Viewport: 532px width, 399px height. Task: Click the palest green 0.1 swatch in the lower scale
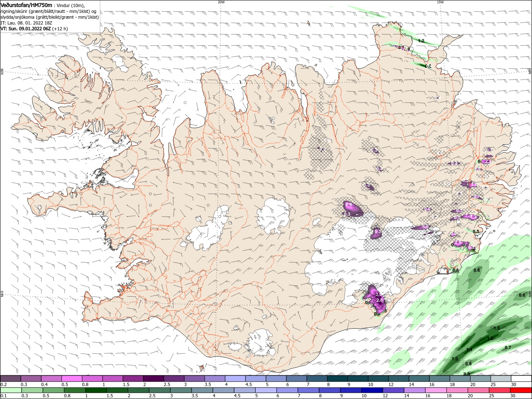pyautogui.click(x=11, y=390)
